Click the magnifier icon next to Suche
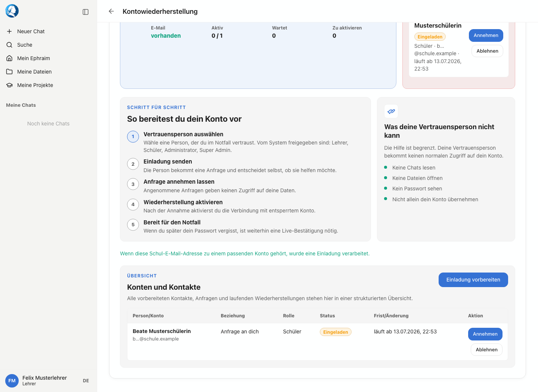538x392 pixels. 9,45
